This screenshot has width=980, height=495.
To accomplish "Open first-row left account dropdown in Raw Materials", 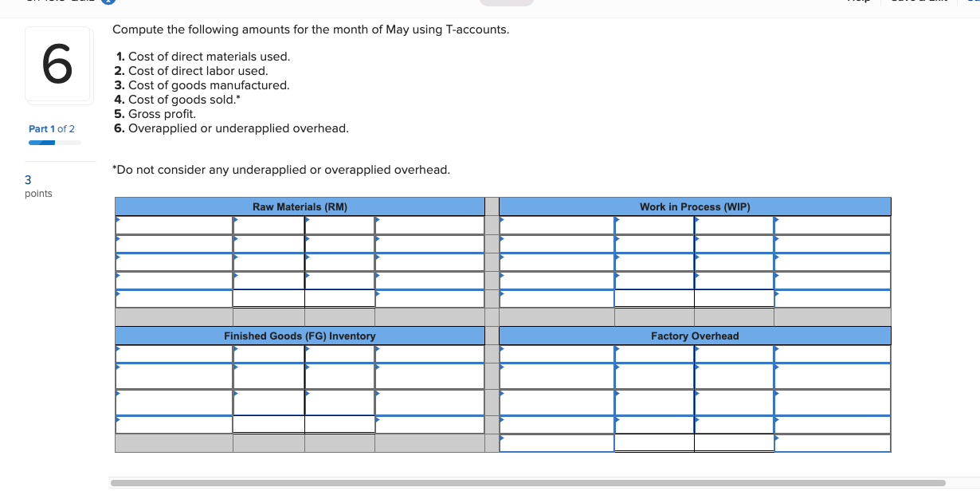I will coord(174,226).
